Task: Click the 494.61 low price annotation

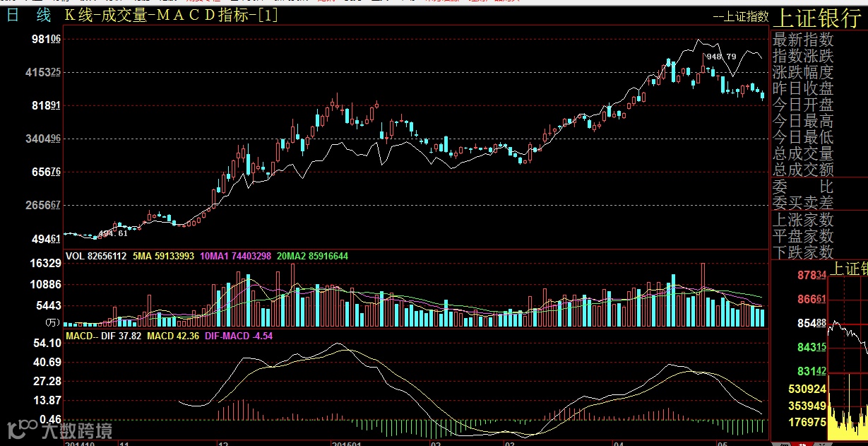Action: (x=113, y=233)
